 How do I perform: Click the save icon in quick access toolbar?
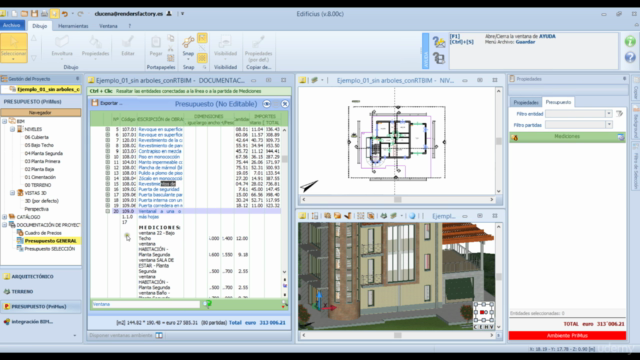[x=34, y=13]
